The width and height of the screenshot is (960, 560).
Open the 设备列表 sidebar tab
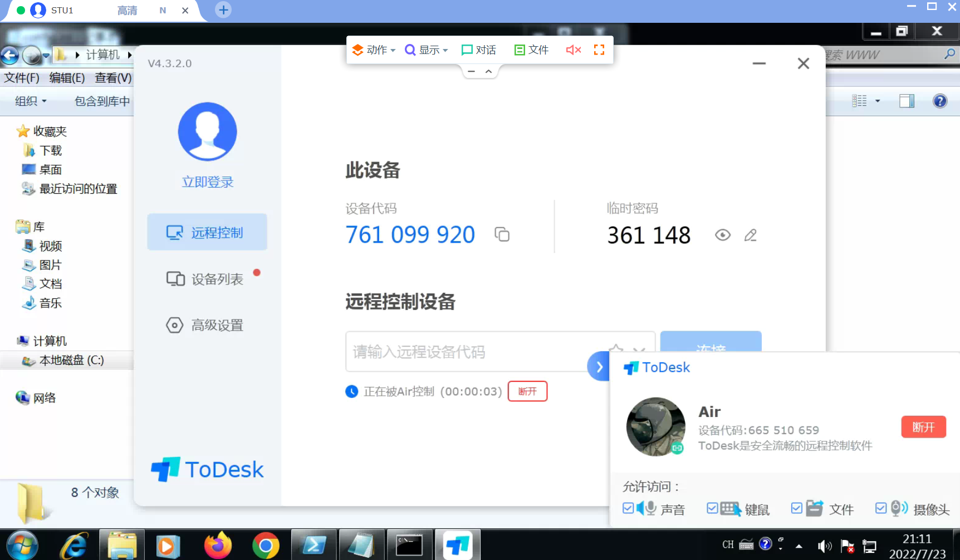pyautogui.click(x=207, y=278)
